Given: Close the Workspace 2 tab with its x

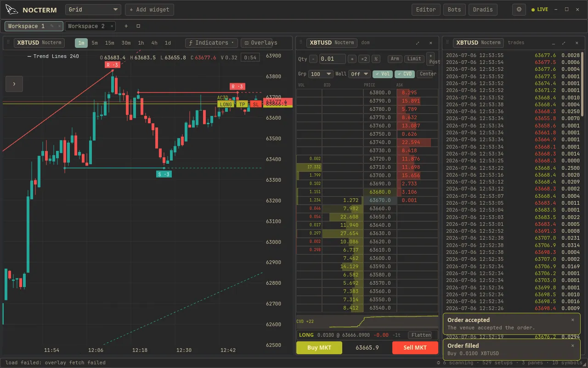Looking at the screenshot, I should point(112,26).
